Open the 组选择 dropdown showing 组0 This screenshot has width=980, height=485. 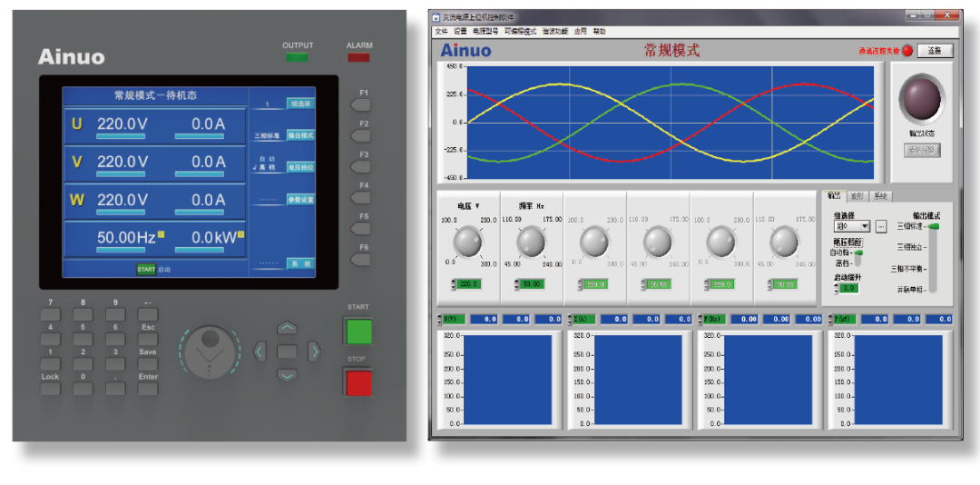[x=852, y=226]
